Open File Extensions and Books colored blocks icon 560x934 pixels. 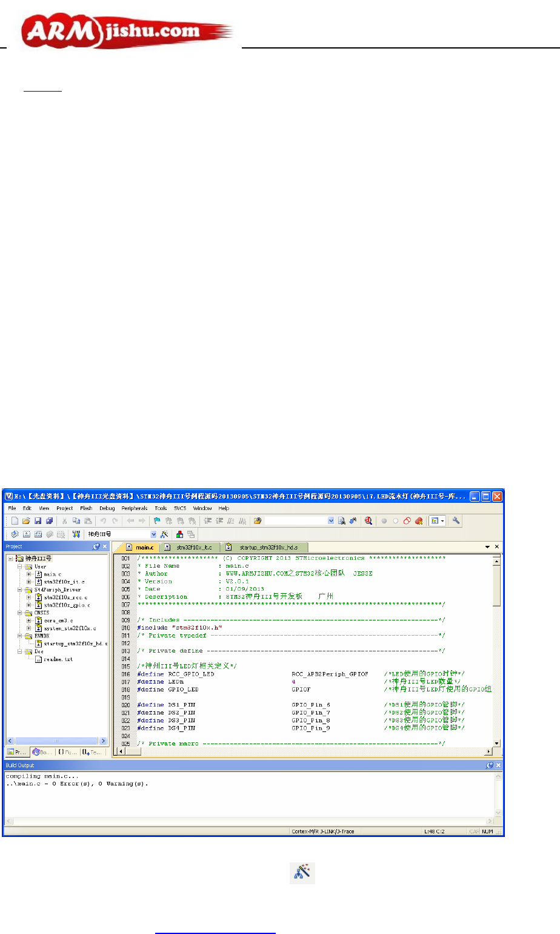pos(179,534)
